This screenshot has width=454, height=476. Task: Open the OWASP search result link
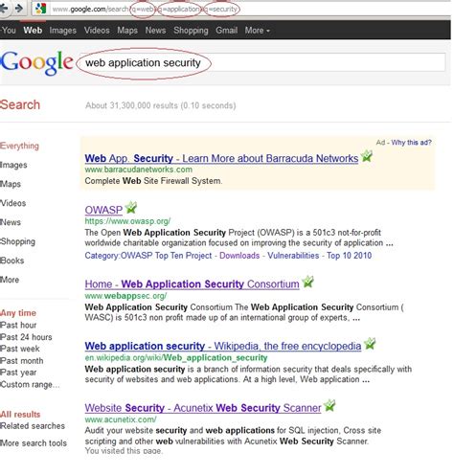(103, 210)
